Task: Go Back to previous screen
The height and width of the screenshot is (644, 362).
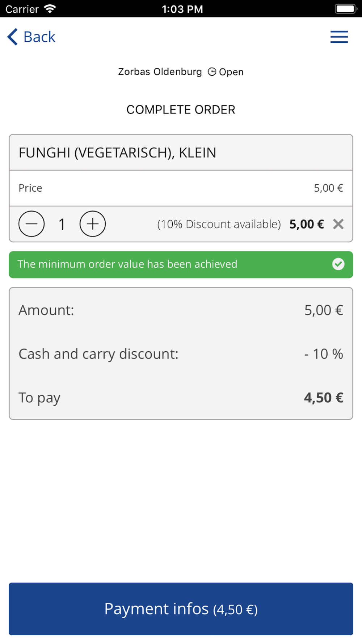Action: (x=31, y=37)
